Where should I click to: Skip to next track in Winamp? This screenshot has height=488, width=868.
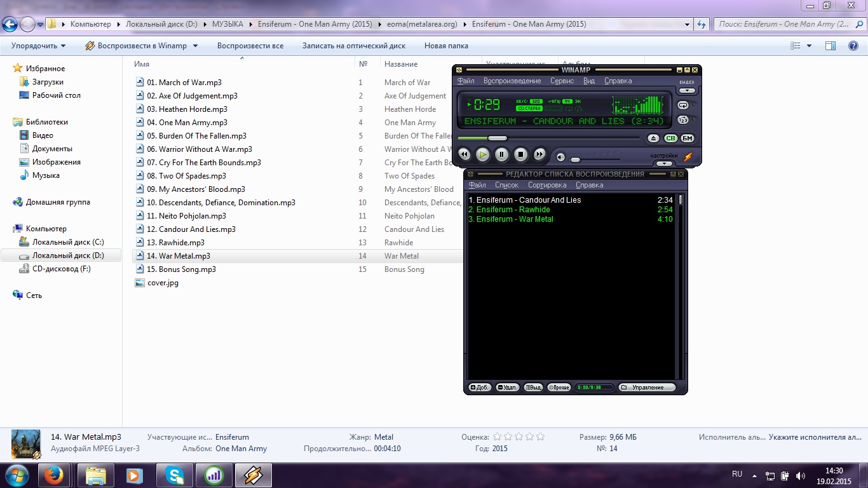pyautogui.click(x=539, y=154)
